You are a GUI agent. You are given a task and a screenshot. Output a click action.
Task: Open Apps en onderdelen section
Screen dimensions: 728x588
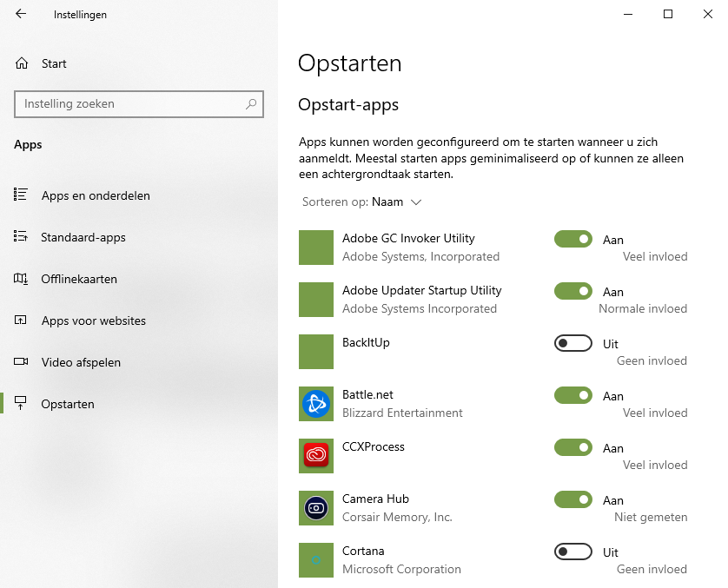point(96,195)
